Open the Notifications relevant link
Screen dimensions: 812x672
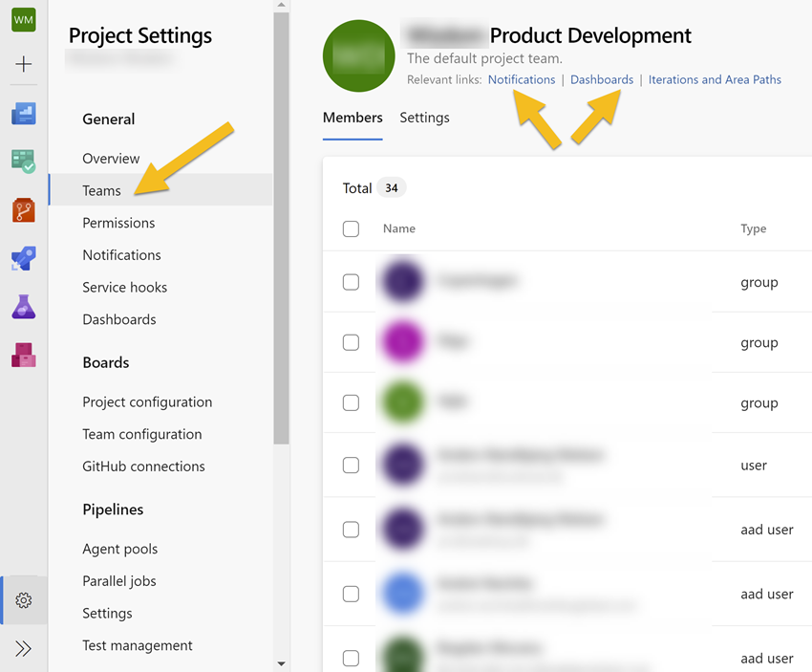click(521, 80)
